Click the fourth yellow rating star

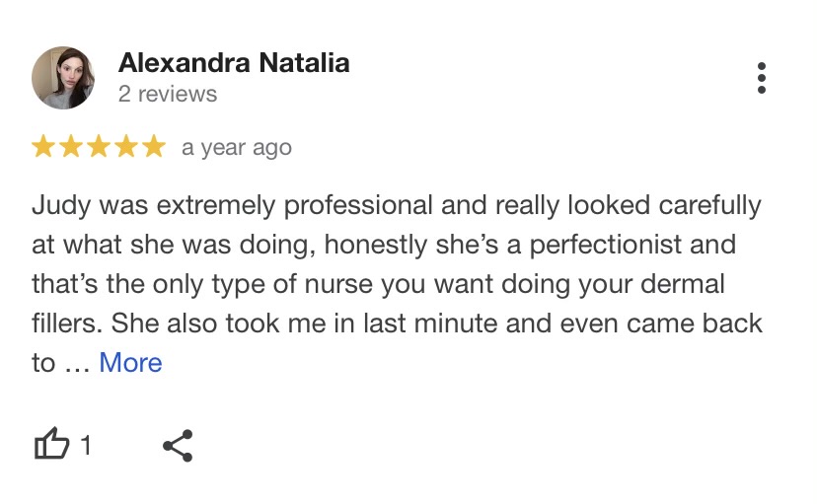click(126, 146)
